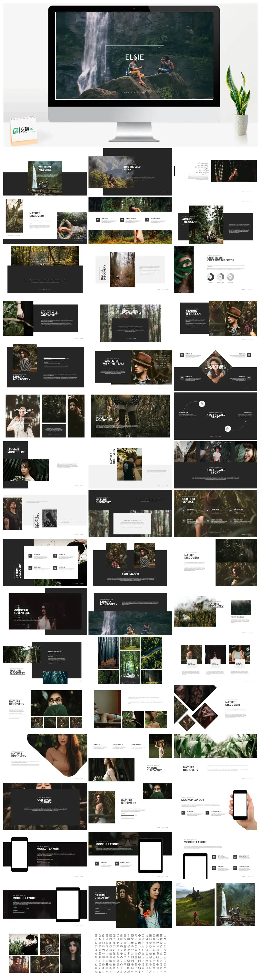Click the Lehman Montogery skill bars slide
Image resolution: width=261 pixels, height=980 pixels.
point(45,366)
